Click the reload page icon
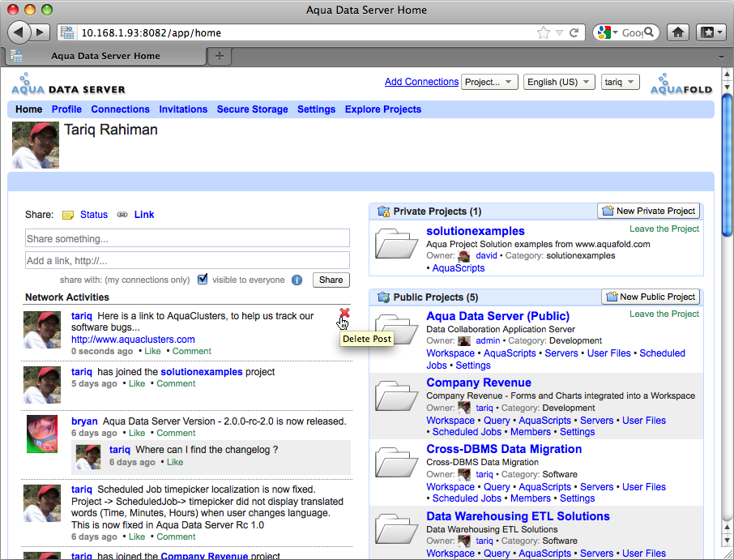 [x=574, y=32]
